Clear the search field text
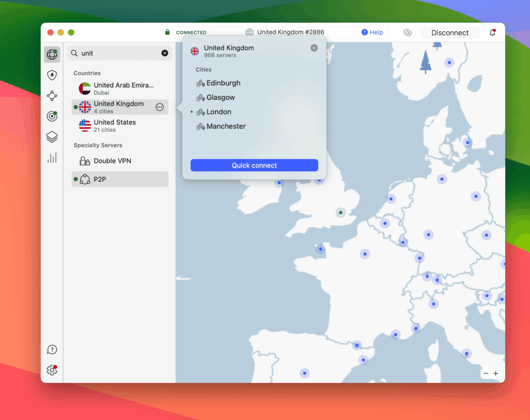The width and height of the screenshot is (530, 420). [x=165, y=53]
